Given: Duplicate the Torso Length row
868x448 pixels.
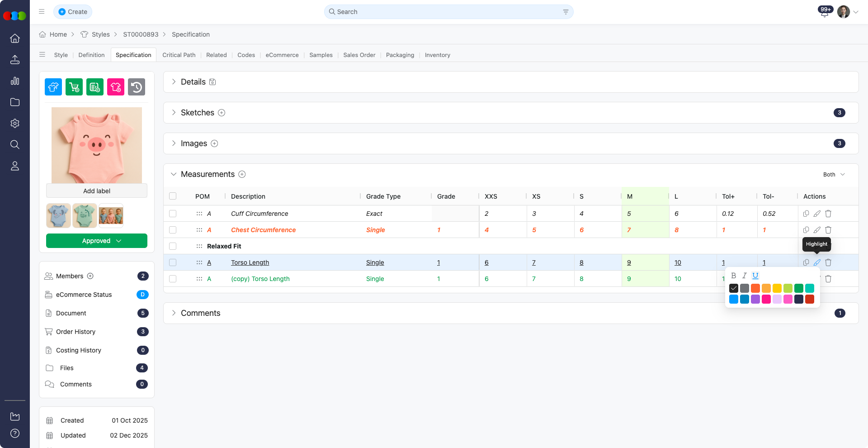Looking at the screenshot, I should 806,262.
